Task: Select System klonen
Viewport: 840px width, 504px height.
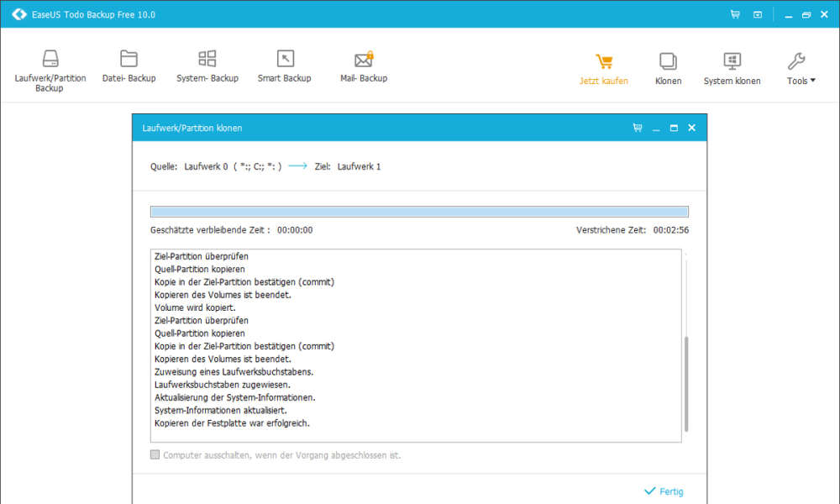Action: coord(732,69)
